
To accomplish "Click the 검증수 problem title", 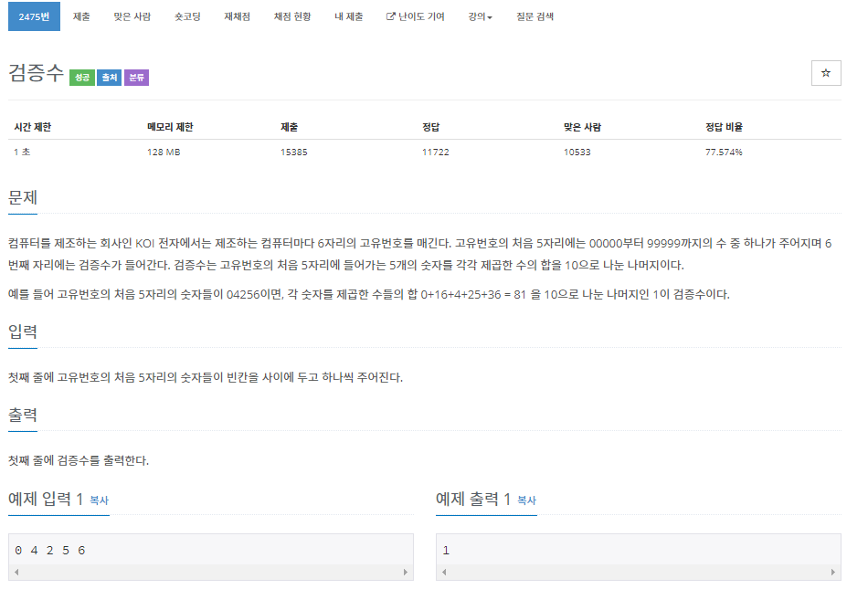I will tap(36, 73).
